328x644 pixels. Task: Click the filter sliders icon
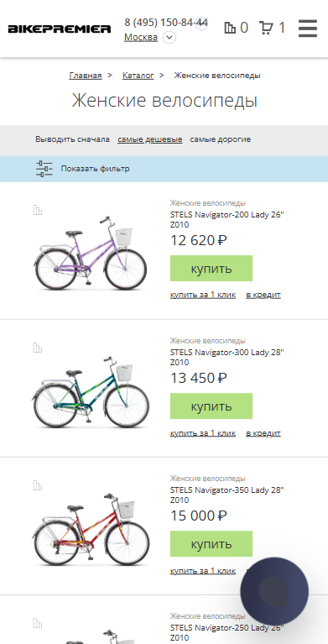[44, 169]
